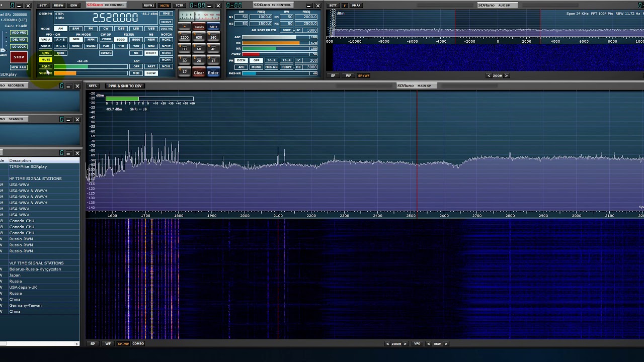Click Main SP zoom-out left arrow
Viewport: 644px width, 362px height.
pyautogui.click(x=387, y=344)
